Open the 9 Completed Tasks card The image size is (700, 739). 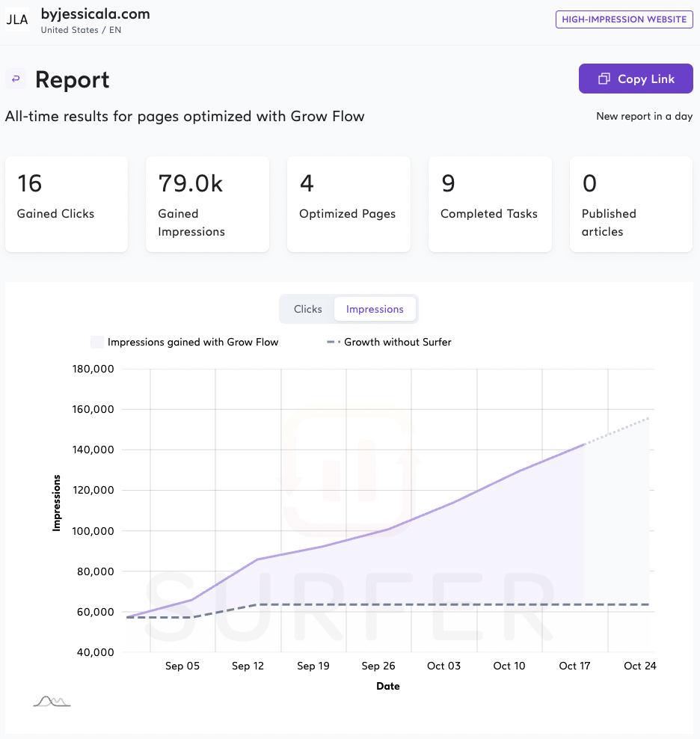pyautogui.click(x=491, y=204)
